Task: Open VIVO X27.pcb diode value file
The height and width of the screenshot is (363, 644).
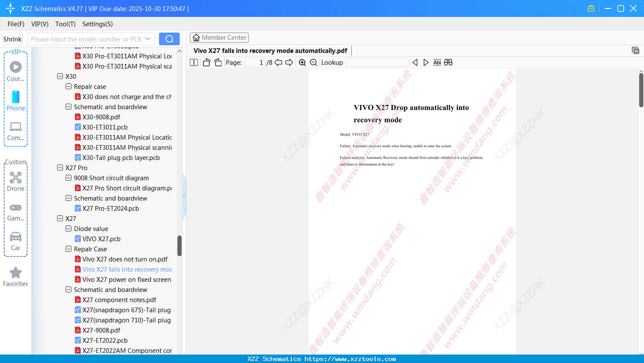Action: (x=98, y=239)
